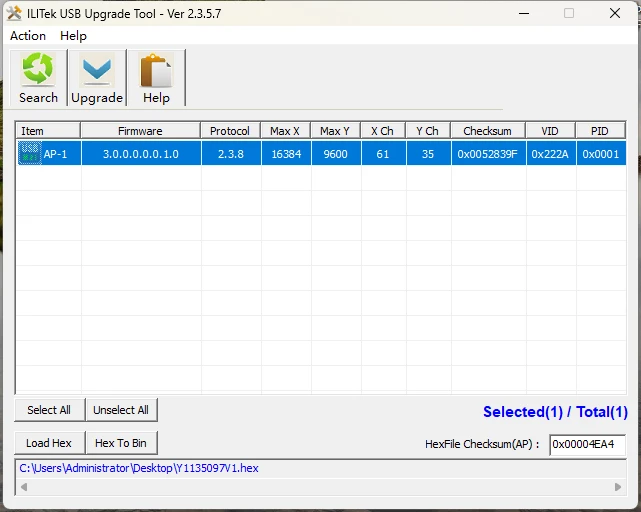Click Max X value 16384
This screenshot has width=641, height=512.
[x=286, y=154]
